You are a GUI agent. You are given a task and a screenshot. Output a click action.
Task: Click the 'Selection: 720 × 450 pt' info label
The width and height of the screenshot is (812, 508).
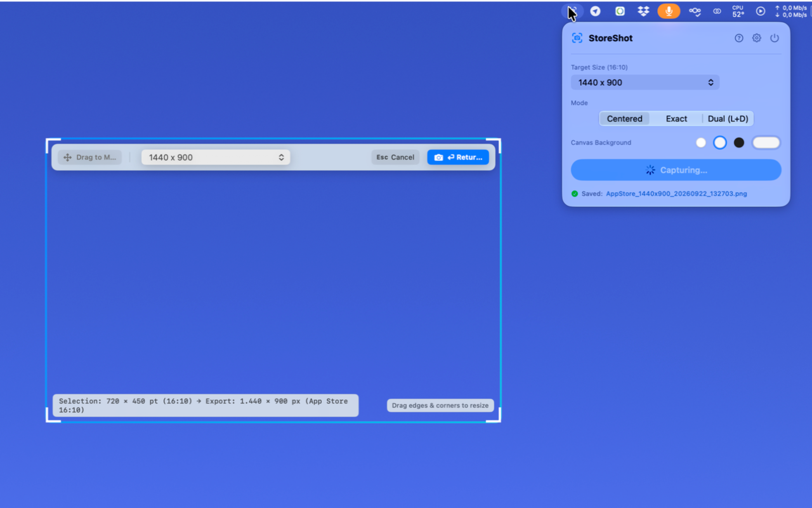pos(205,405)
